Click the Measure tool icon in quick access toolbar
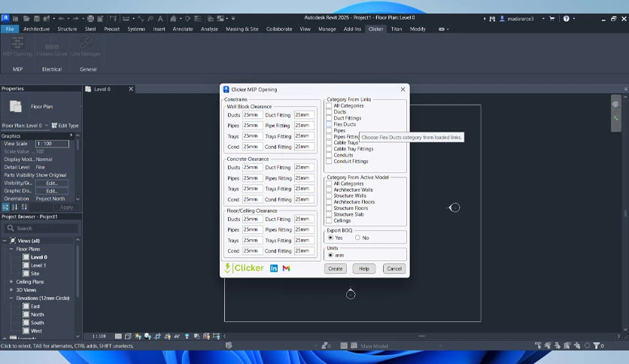The image size is (629, 364). click(x=126, y=19)
